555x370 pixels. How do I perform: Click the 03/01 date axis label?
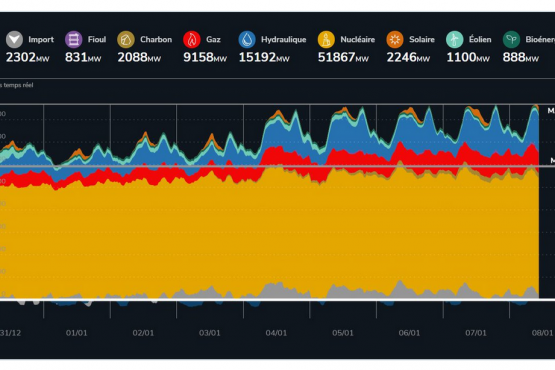click(x=210, y=333)
